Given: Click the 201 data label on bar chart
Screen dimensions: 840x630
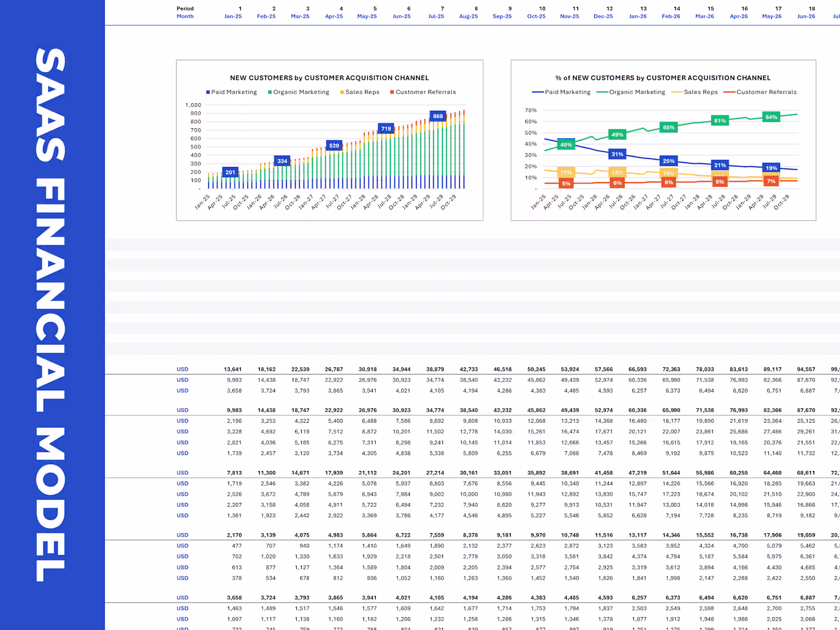Looking at the screenshot, I should 230,172.
